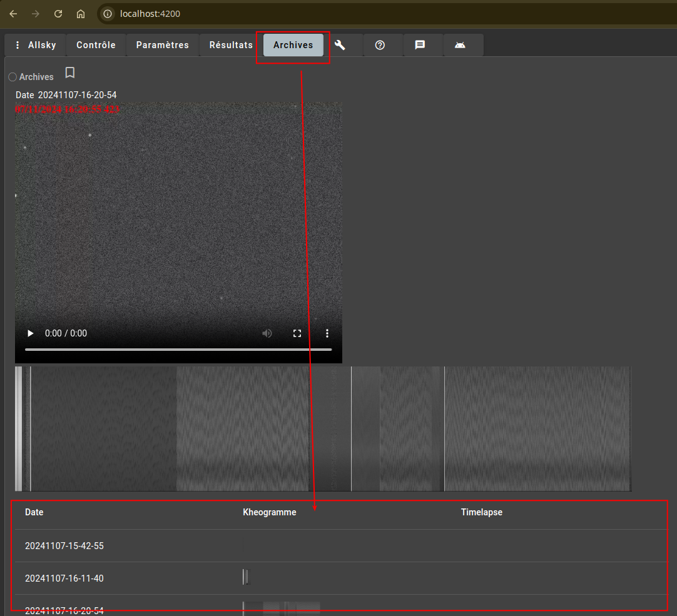The height and width of the screenshot is (616, 677).
Task: Open the wrench tool icon in the toolbar
Action: pyautogui.click(x=340, y=45)
